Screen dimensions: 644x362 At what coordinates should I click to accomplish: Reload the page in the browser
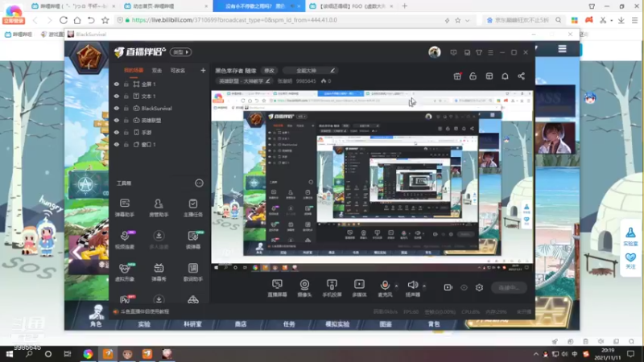pyautogui.click(x=64, y=20)
